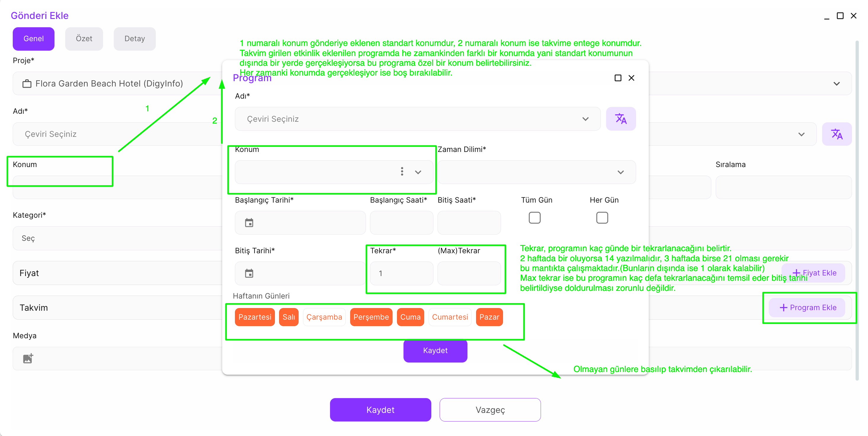This screenshot has height=436, width=868.
Task: Click the three-dot menu in Konum field
Action: [402, 171]
